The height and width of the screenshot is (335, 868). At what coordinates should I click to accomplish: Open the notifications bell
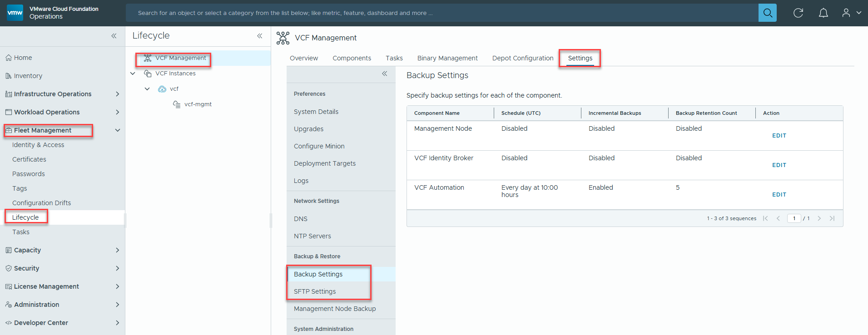click(823, 13)
